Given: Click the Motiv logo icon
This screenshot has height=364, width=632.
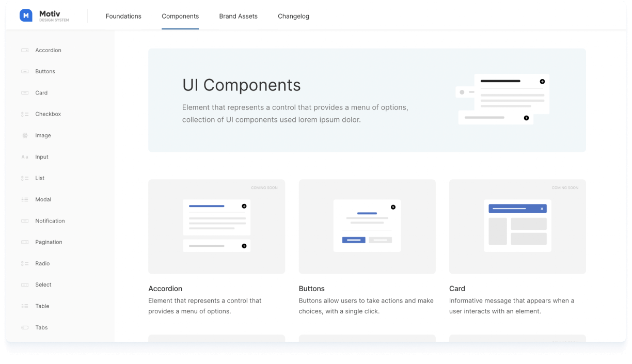Looking at the screenshot, I should tap(26, 16).
